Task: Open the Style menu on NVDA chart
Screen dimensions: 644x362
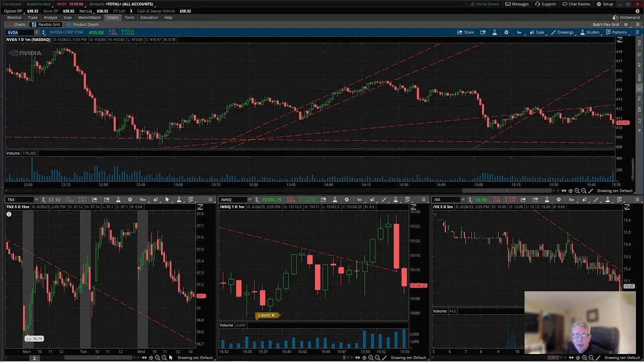Action: pos(537,32)
